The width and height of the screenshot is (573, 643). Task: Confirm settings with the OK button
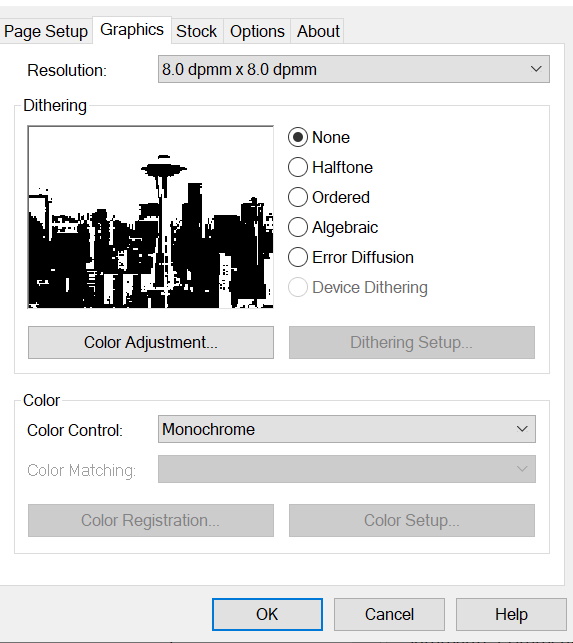tap(267, 614)
